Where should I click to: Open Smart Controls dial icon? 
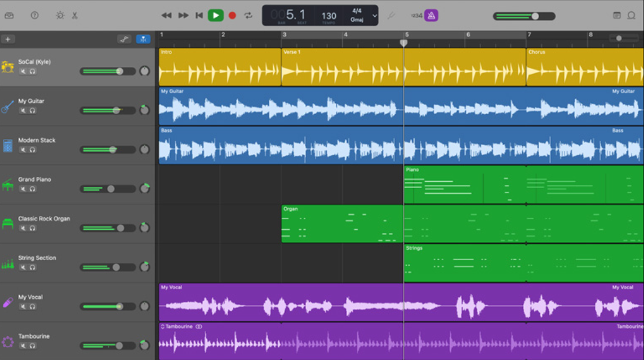coord(60,16)
